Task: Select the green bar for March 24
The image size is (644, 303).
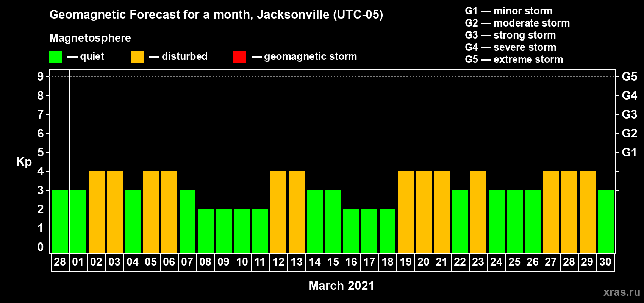Action: click(497, 221)
